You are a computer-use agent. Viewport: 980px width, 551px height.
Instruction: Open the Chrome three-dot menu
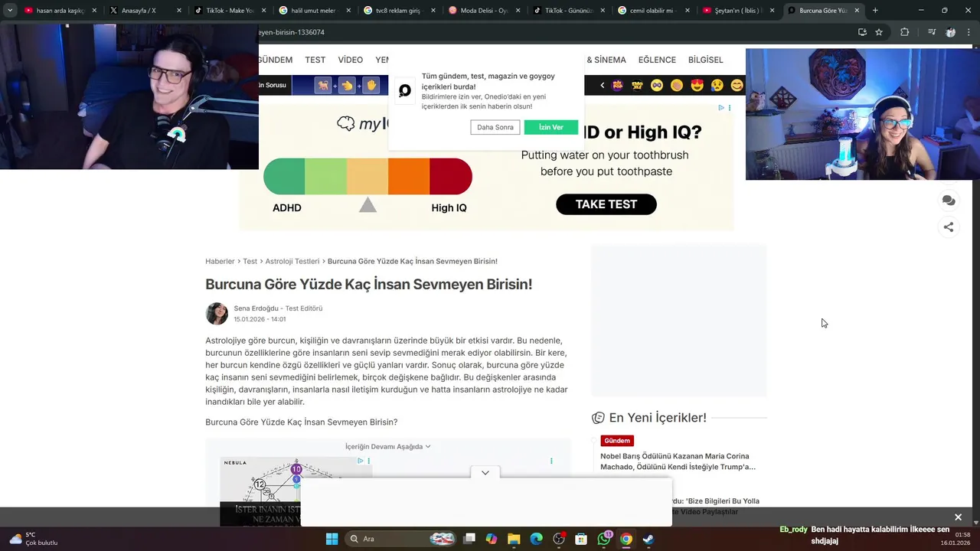(x=969, y=32)
